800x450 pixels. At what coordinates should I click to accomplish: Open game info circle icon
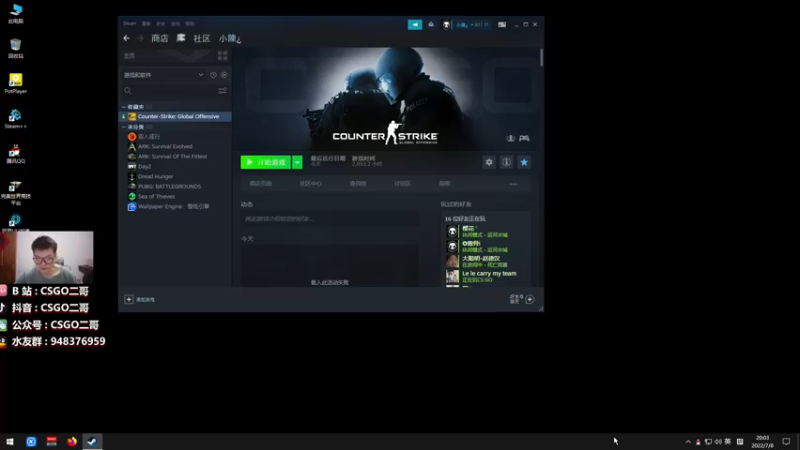(x=506, y=162)
